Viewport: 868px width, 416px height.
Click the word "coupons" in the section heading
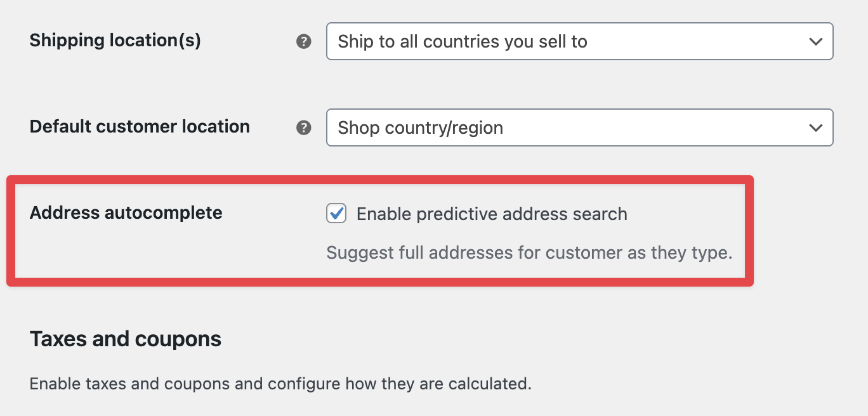pyautogui.click(x=183, y=339)
